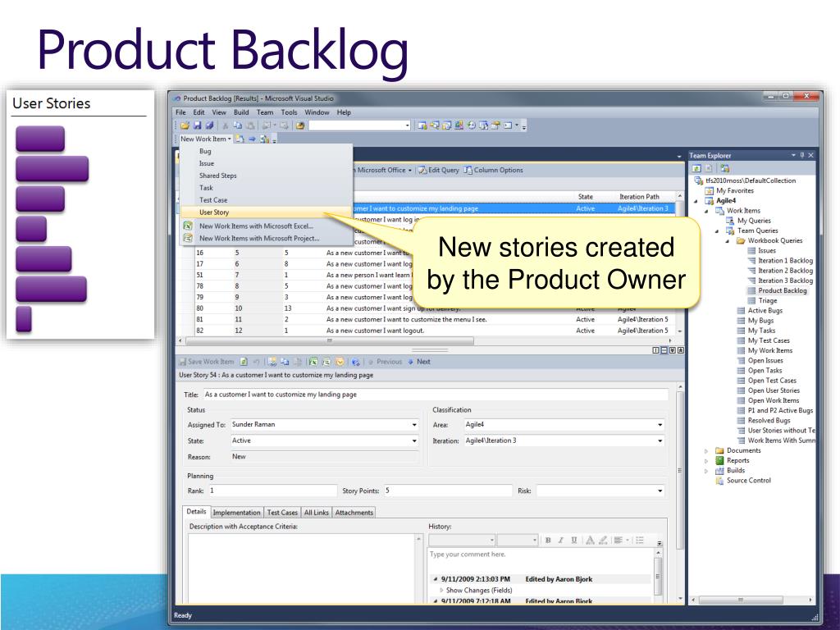
Task: Click the history comment box
Action: 540,559
